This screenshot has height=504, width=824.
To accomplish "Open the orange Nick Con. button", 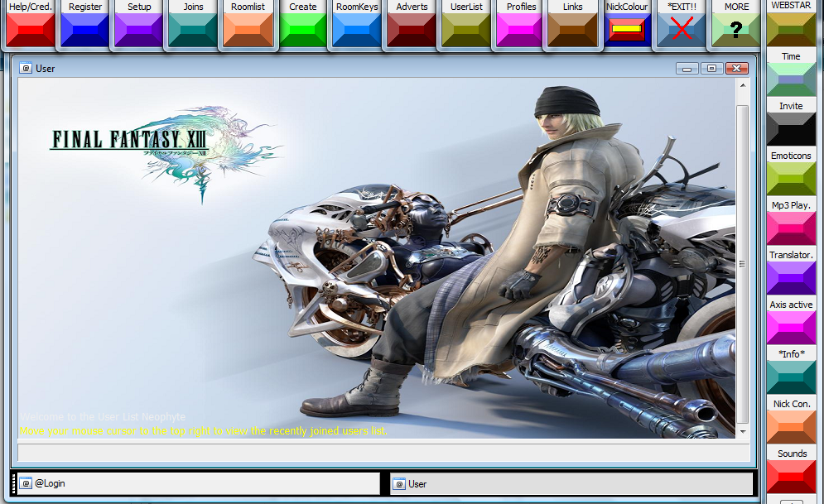I will (x=791, y=427).
